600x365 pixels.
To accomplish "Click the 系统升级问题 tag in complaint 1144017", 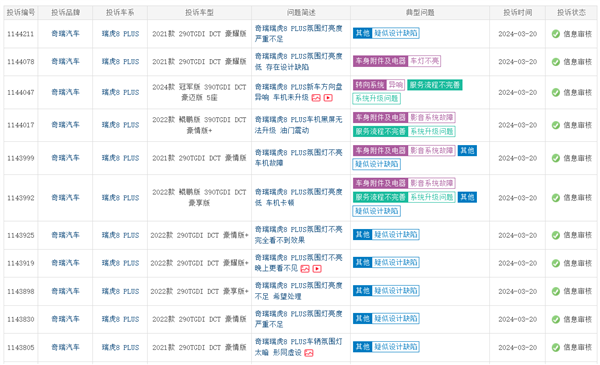I will [x=432, y=132].
